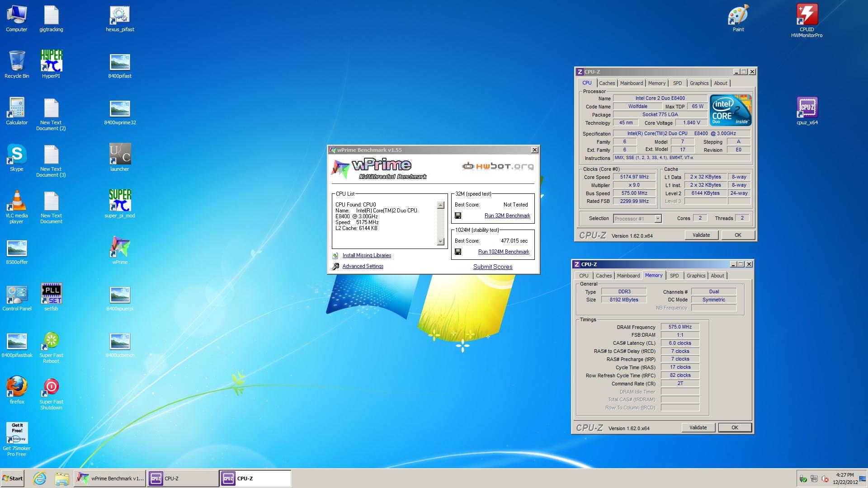
Task: Launch VLC media player icon
Action: pyautogui.click(x=17, y=207)
